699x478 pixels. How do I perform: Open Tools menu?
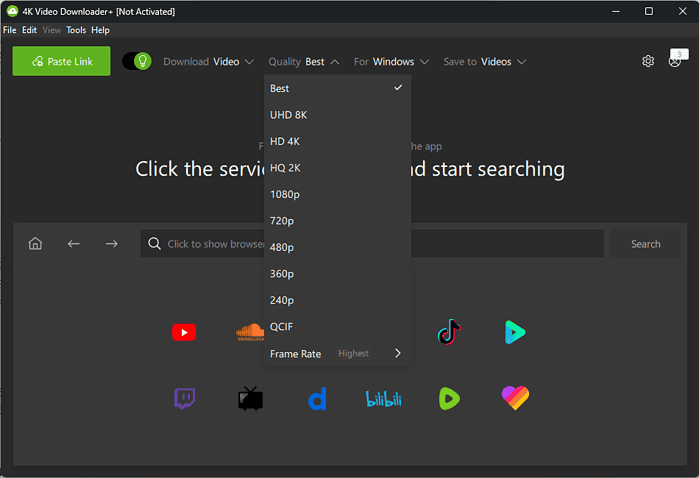[x=76, y=30]
